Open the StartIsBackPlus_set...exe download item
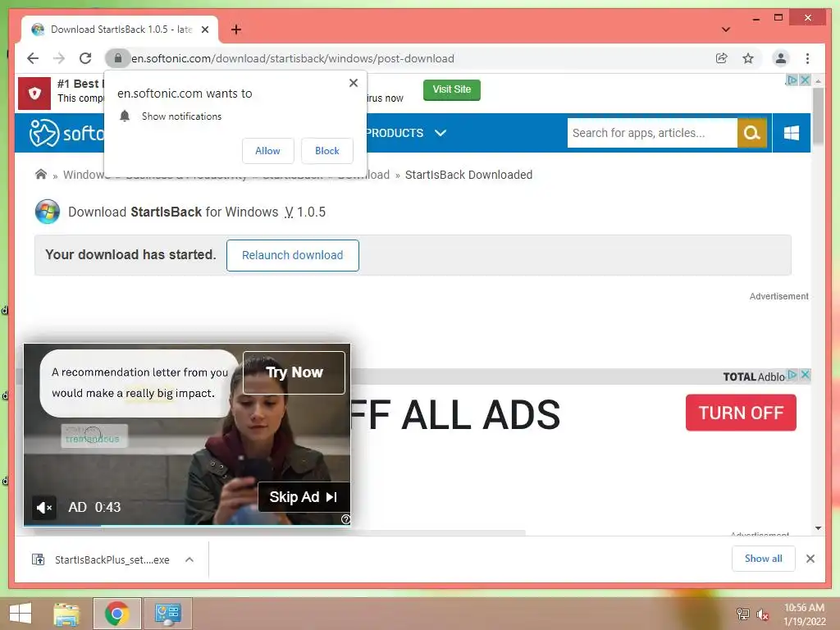840x630 pixels. pos(102,559)
